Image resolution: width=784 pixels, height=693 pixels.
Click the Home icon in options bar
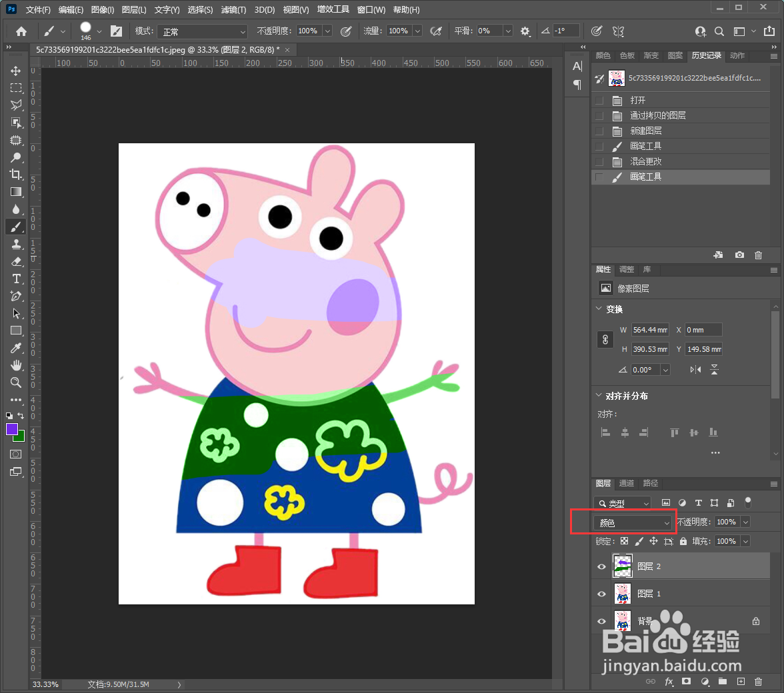tap(21, 31)
